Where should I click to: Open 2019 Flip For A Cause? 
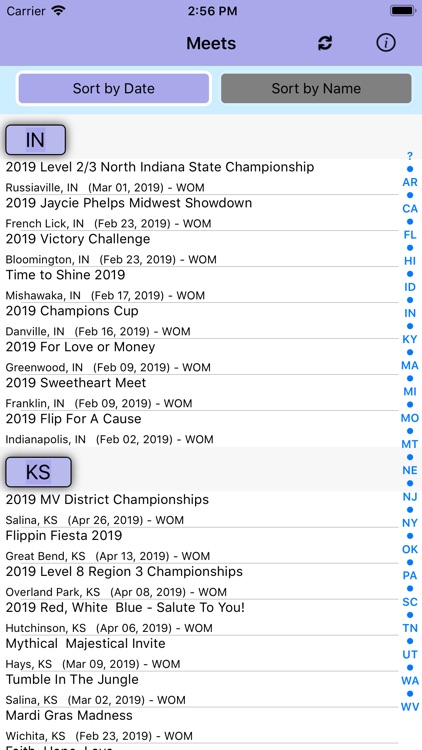[x=201, y=429]
